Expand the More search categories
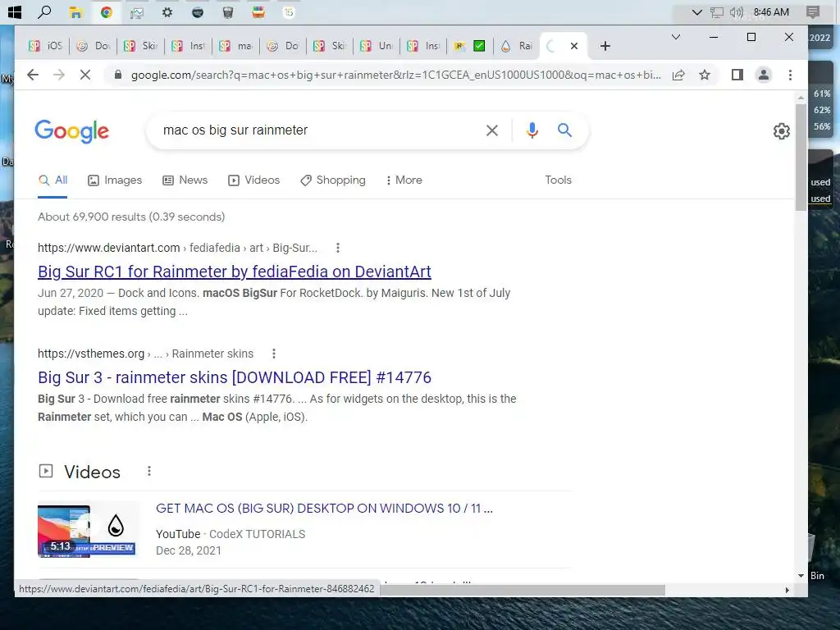The image size is (840, 630). (404, 180)
